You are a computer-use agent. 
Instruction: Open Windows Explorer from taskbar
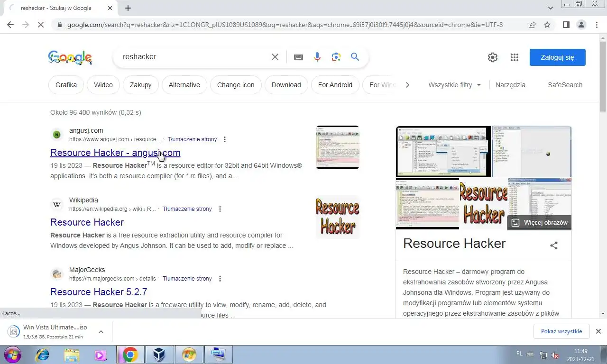[72, 355]
